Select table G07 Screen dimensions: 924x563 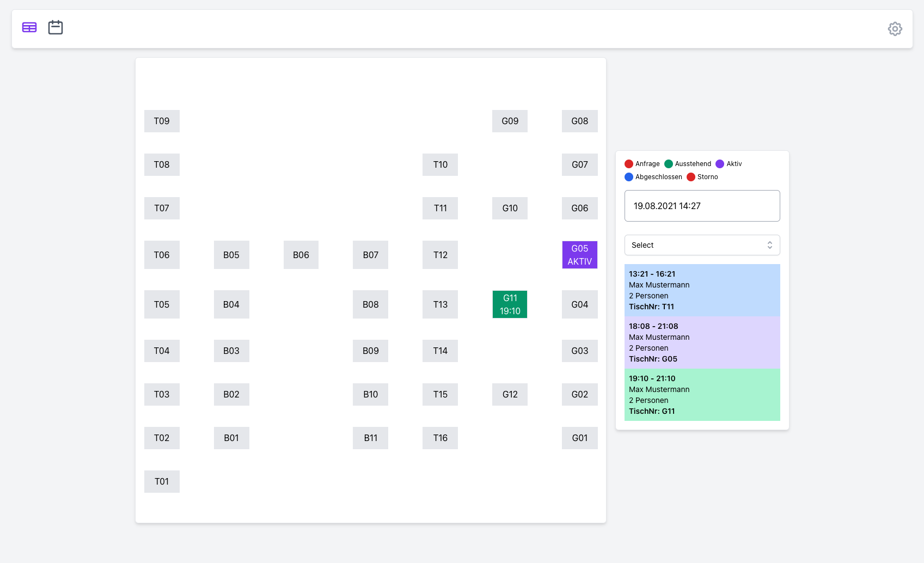(x=580, y=164)
